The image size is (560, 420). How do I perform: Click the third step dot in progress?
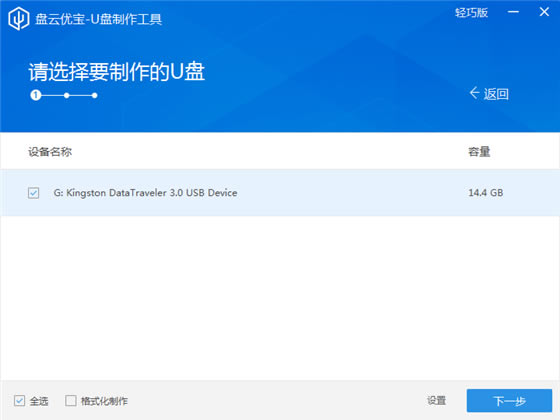click(94, 95)
